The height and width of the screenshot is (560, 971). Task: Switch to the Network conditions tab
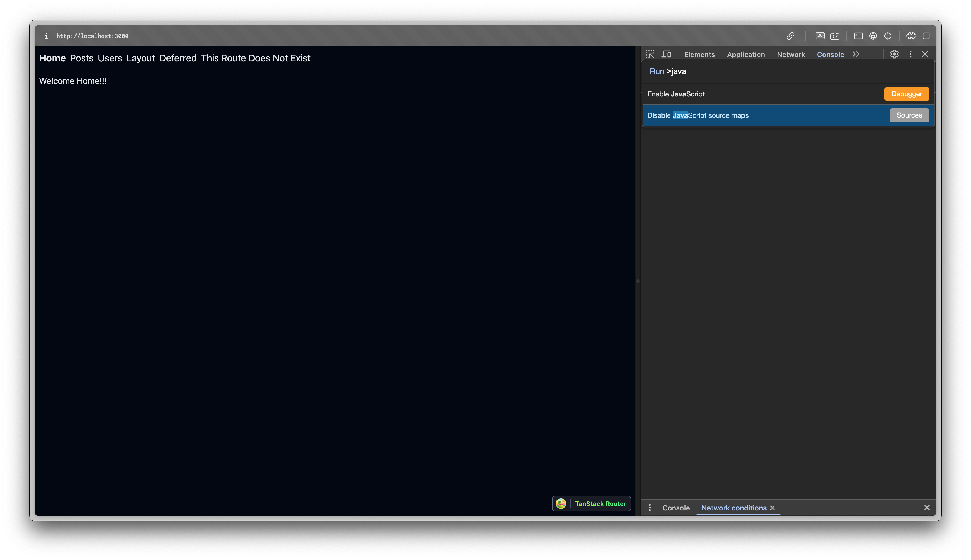[x=734, y=508]
